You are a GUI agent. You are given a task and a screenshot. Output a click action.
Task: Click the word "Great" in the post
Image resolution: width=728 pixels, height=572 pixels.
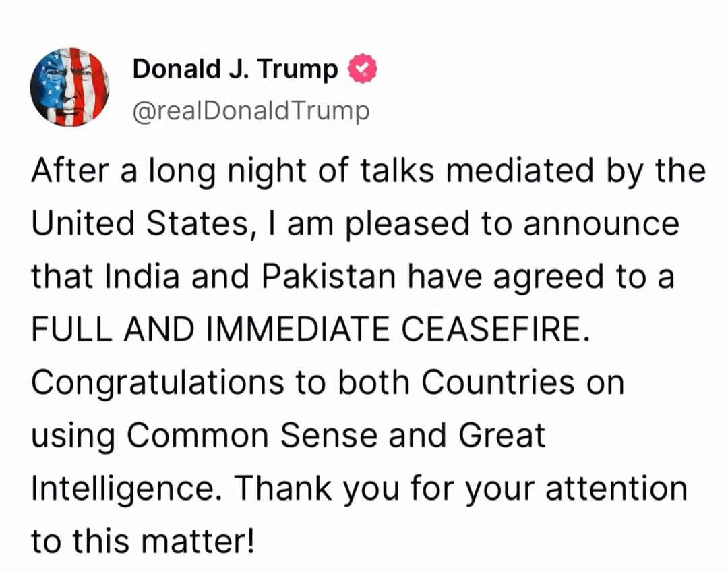[x=502, y=435]
